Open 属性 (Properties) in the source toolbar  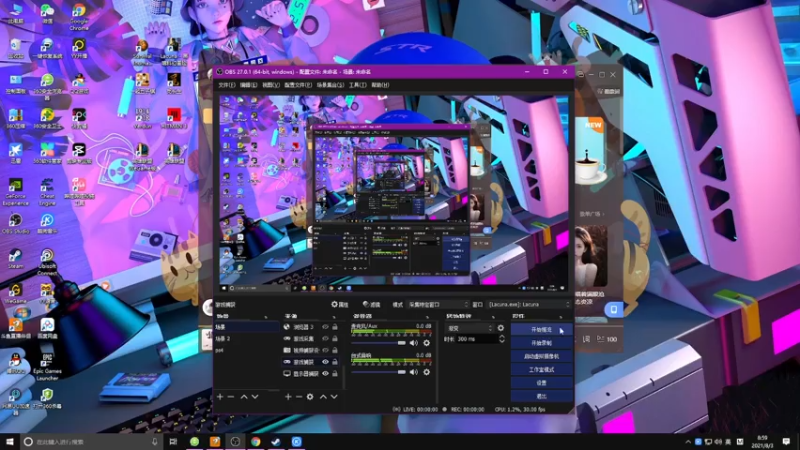pos(340,304)
